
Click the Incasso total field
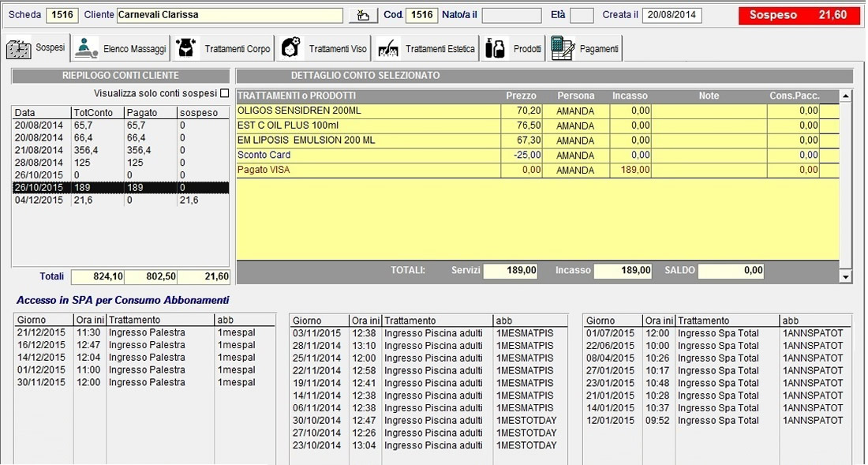click(x=623, y=271)
